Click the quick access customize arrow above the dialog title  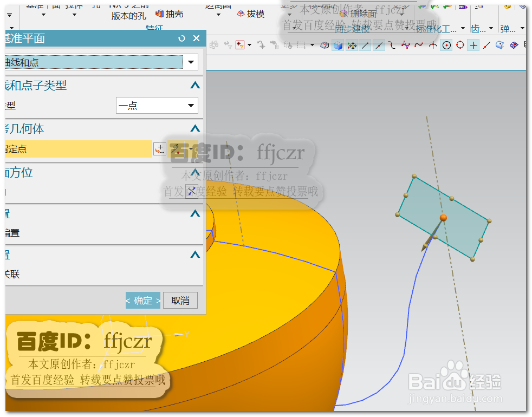click(x=10, y=15)
